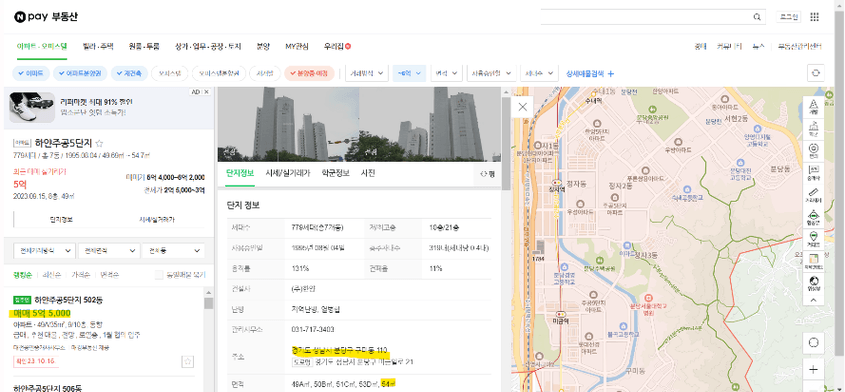
Task: Toggle the 교통 map layer icon
Action: point(814,217)
